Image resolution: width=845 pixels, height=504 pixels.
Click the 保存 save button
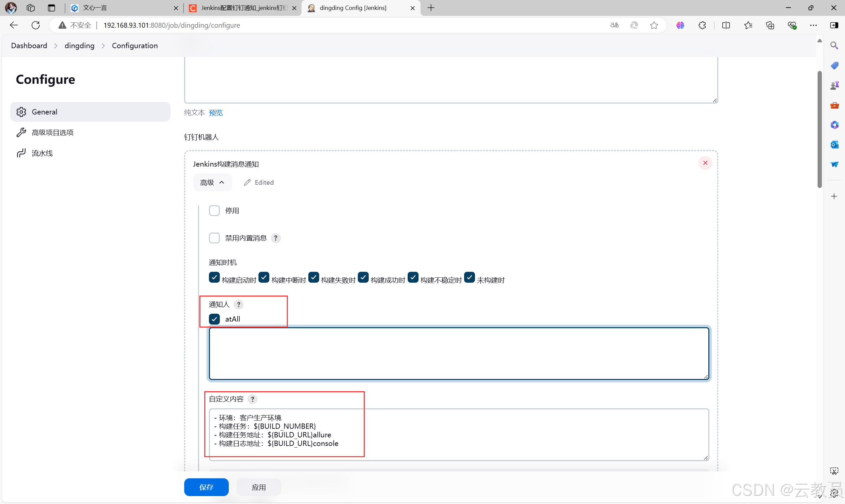(206, 487)
